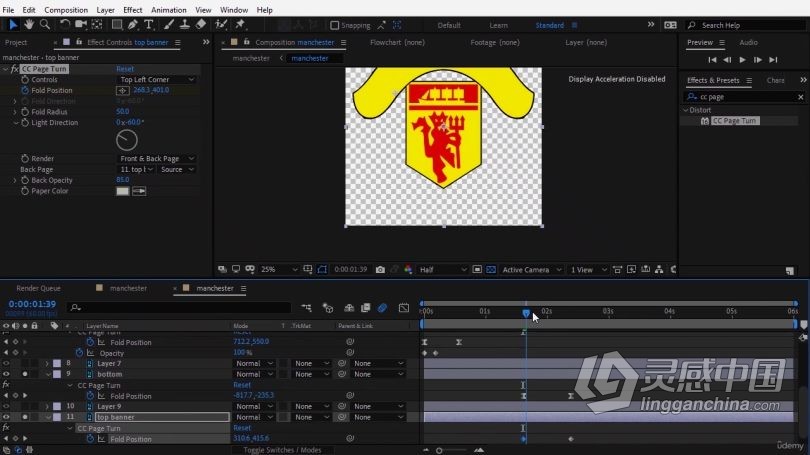Open the 25% magnification dropdown
Image resolution: width=810 pixels, height=455 pixels.
(279, 270)
